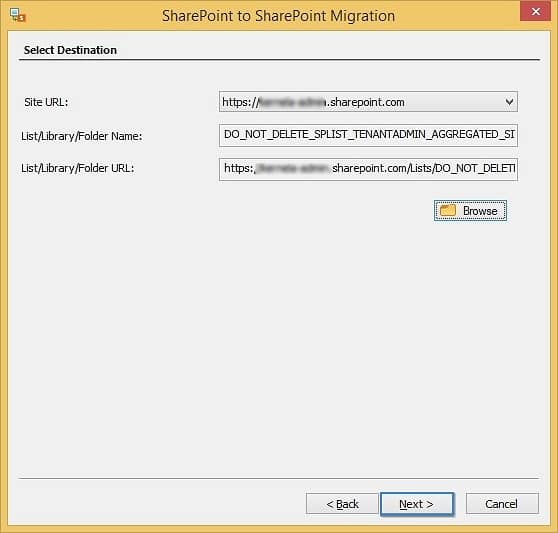Click the 'List/Library/Folder URL:' label
This screenshot has width=558, height=533.
click(x=78, y=168)
